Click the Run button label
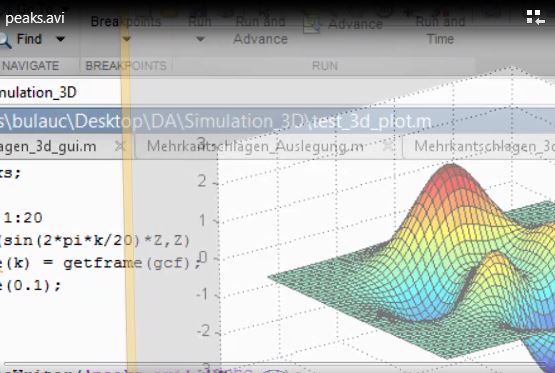 [200, 22]
